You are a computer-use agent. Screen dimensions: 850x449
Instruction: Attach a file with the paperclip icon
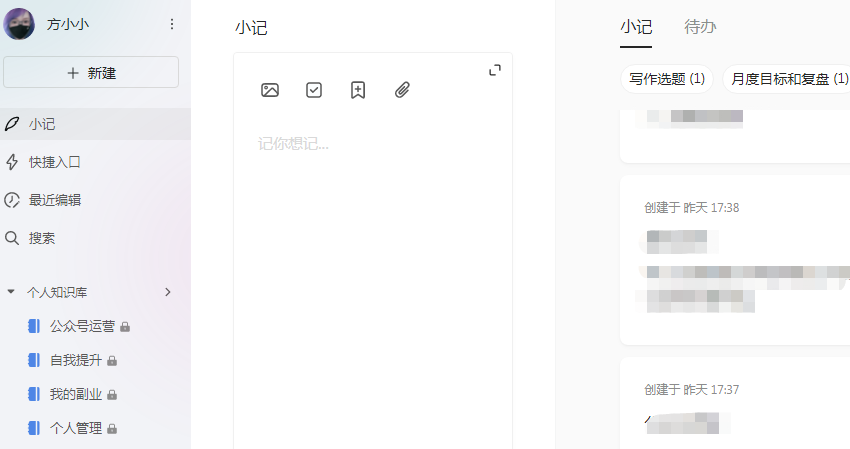coord(402,90)
